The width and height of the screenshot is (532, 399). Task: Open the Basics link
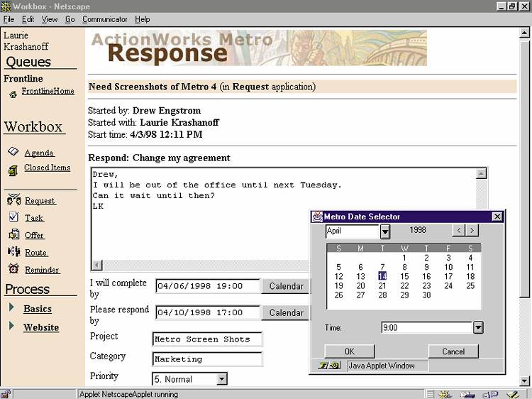click(38, 309)
